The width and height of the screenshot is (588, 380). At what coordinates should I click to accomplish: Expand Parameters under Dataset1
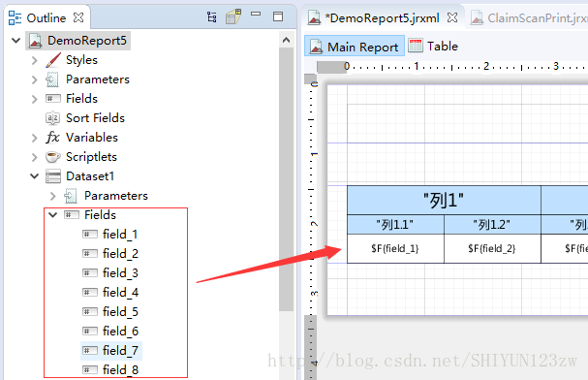tap(53, 196)
